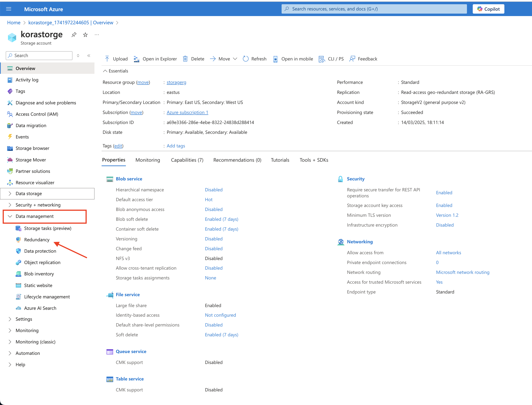Focus the sidebar Search box
The height and width of the screenshot is (405, 532).
pos(39,56)
